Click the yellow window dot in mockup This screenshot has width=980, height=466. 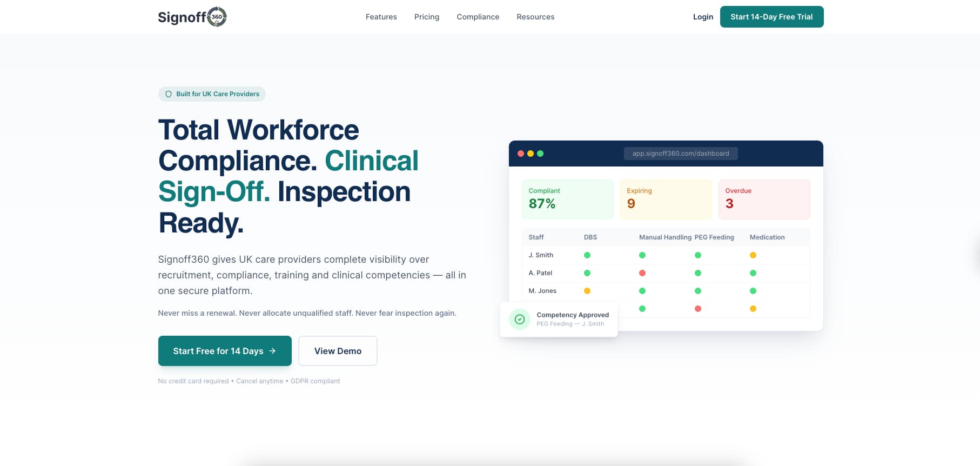click(x=531, y=154)
